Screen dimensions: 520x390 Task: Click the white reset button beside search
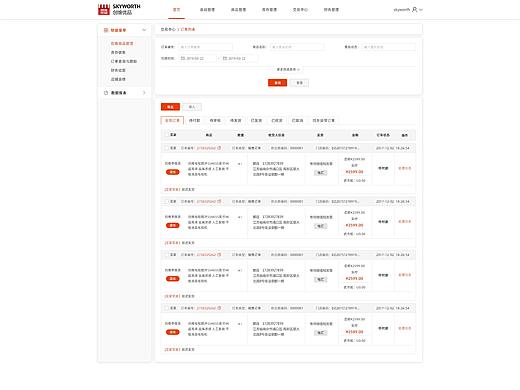point(299,83)
